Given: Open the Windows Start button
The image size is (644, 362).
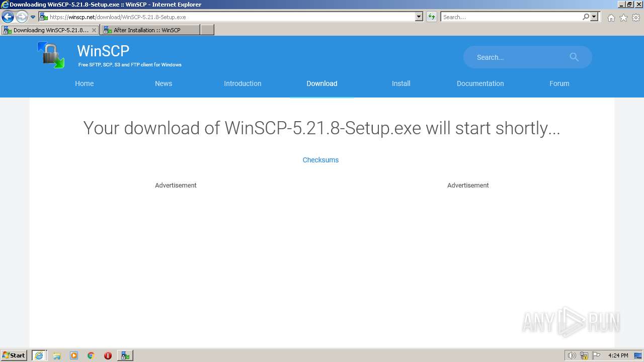Looking at the screenshot, I should pyautogui.click(x=14, y=355).
